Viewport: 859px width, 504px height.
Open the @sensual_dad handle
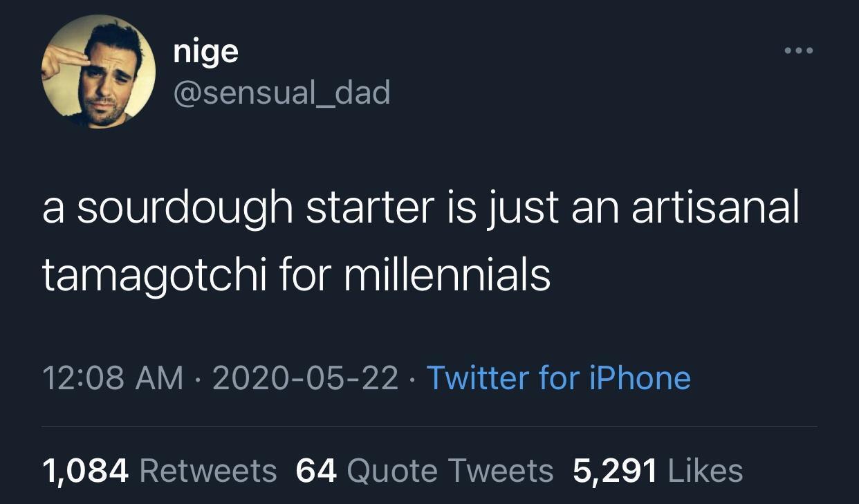click(x=282, y=93)
